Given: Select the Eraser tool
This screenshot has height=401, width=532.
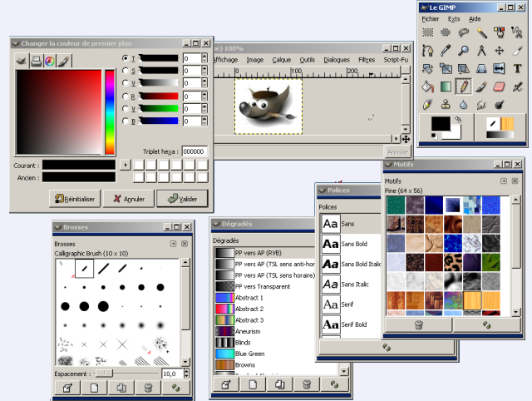Looking at the screenshot, I should 499,87.
